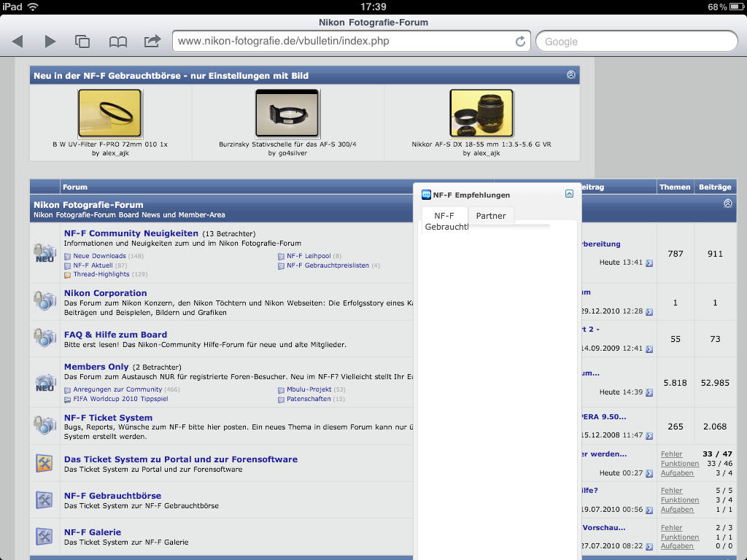The width and height of the screenshot is (747, 560).
Task: Click locked camera icon beside Nikon Corporation
Action: point(44,300)
